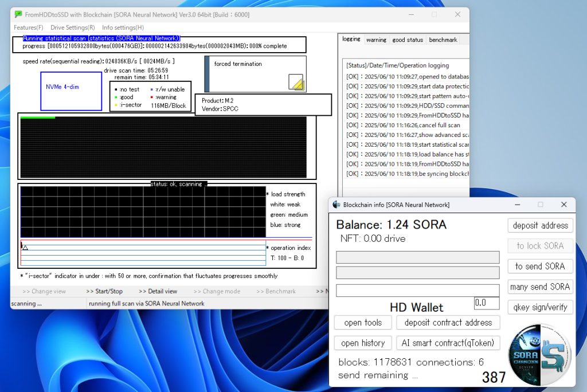587x392 pixels.
Task: Switch to the warning tab
Action: pyautogui.click(x=376, y=40)
